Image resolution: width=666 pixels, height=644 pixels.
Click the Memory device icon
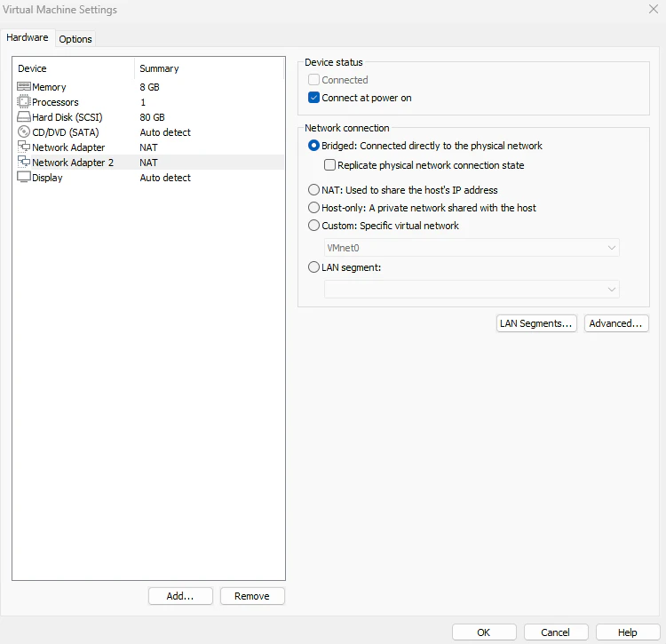[23, 87]
